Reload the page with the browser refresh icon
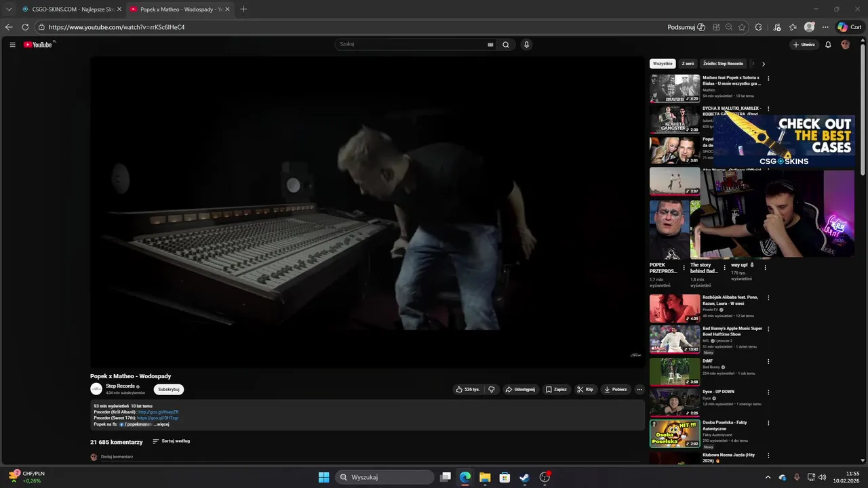The height and width of the screenshot is (488, 868). 25,27
